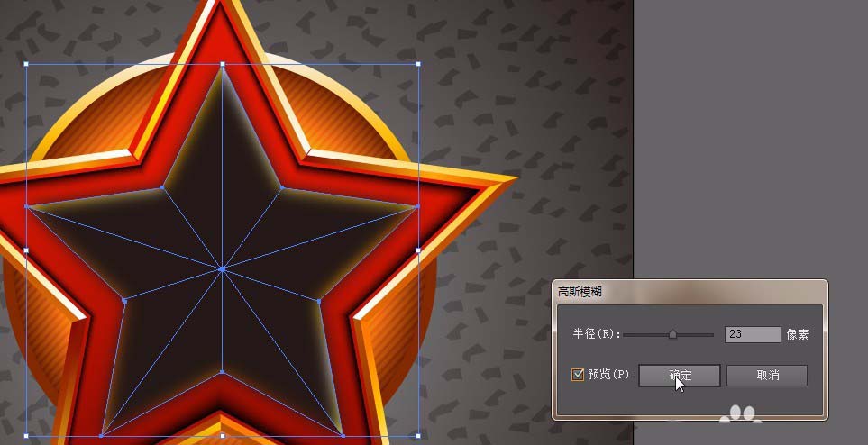Click the top-right bounding box corner handle
The image size is (868, 445).
[x=418, y=64]
